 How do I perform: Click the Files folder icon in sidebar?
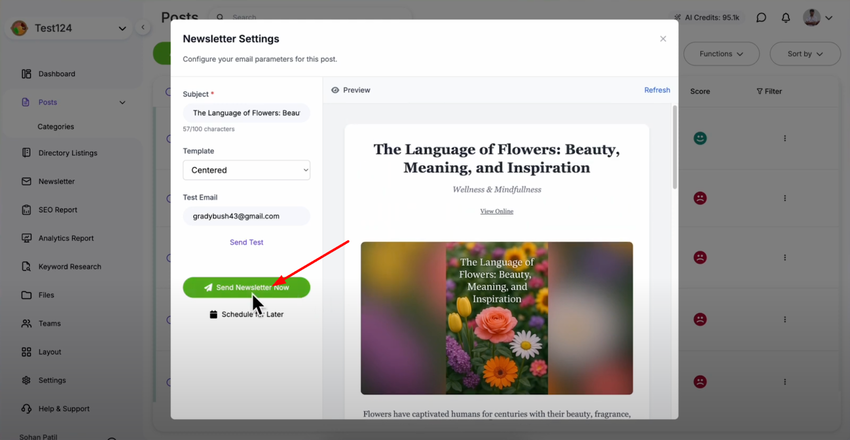[x=26, y=295]
